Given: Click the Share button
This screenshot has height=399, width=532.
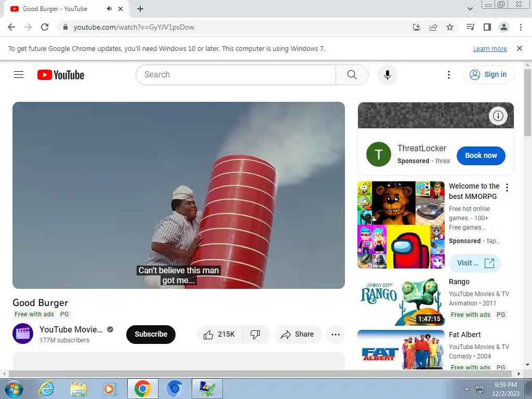Looking at the screenshot, I should 298,334.
